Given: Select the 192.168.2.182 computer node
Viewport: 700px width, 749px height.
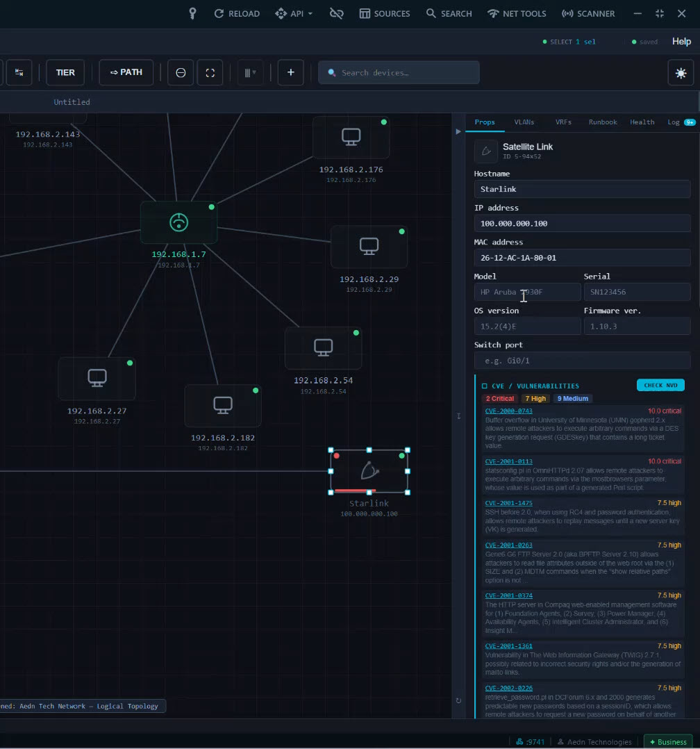Looking at the screenshot, I should [223, 406].
